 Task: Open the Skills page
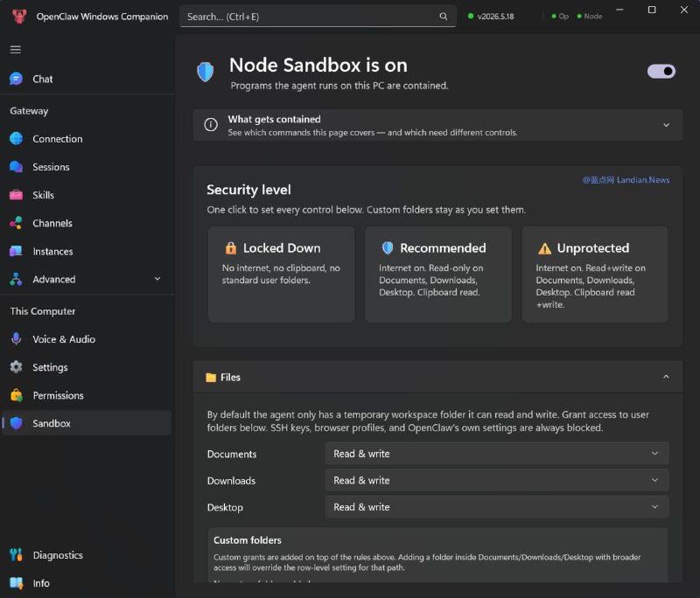coord(87,195)
